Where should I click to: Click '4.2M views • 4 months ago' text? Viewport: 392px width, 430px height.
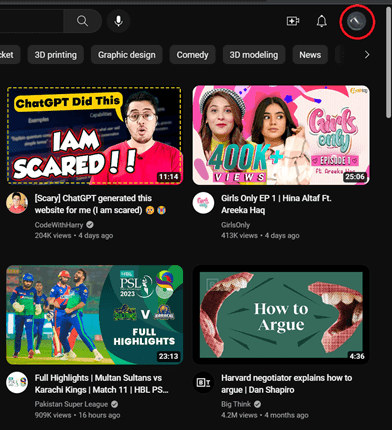tap(264, 415)
